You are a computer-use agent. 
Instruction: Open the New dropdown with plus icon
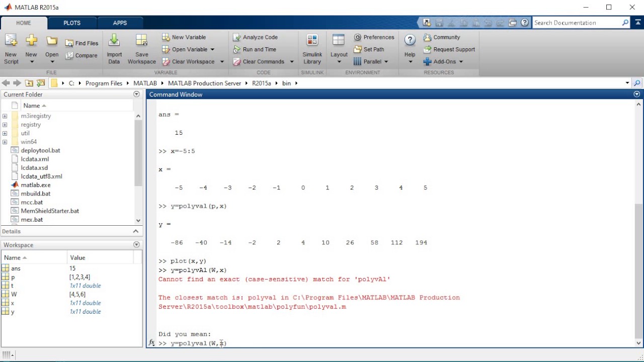(31, 49)
